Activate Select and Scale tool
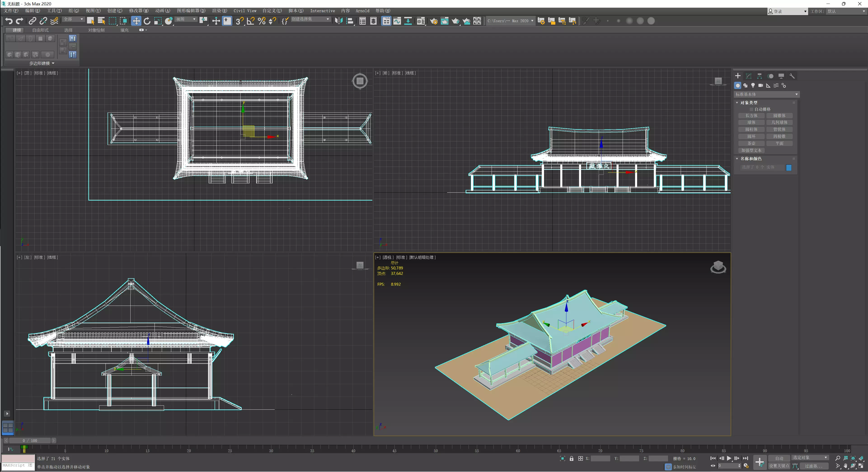This screenshot has height=472, width=868. (158, 21)
